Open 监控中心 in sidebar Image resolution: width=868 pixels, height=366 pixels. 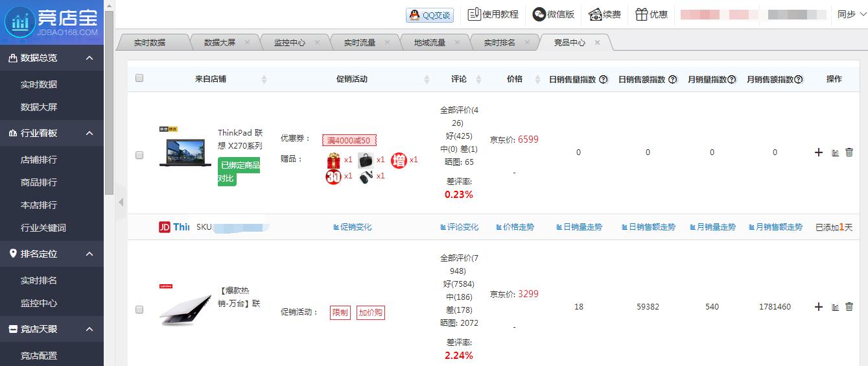pos(39,303)
